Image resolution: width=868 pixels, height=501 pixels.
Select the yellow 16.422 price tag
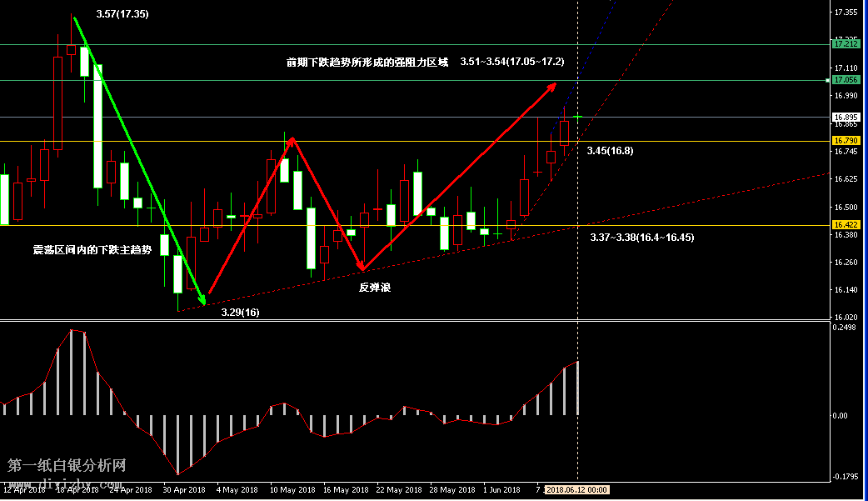click(846, 225)
